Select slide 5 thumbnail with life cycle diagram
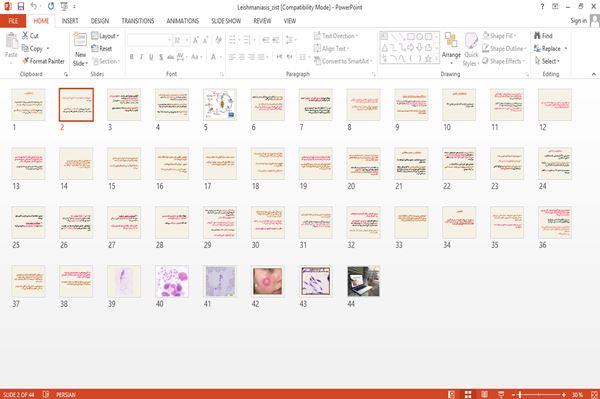The width and height of the screenshot is (600, 399). [220, 104]
